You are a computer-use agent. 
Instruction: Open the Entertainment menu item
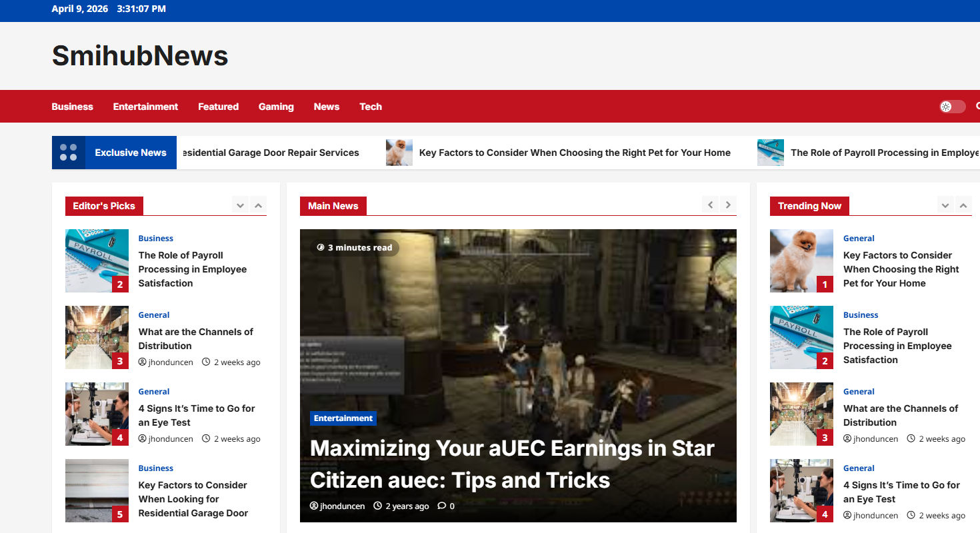tap(145, 107)
